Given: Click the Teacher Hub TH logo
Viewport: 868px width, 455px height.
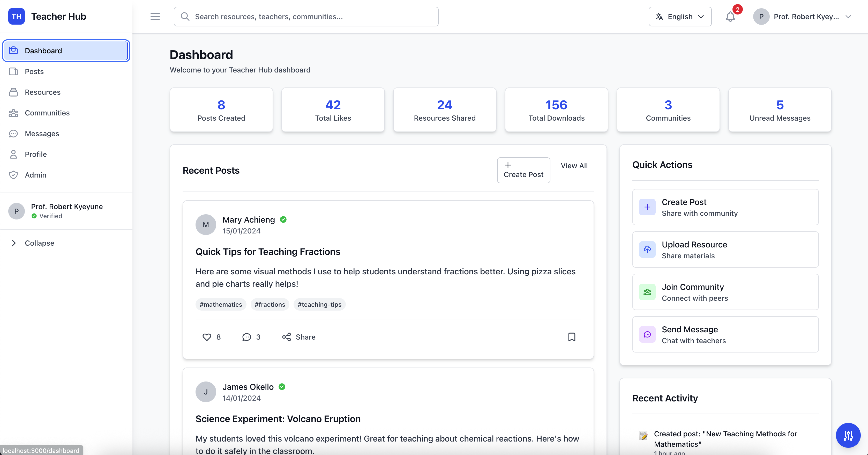Looking at the screenshot, I should (17, 17).
